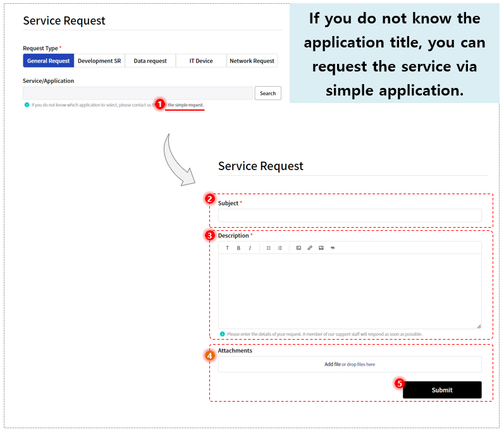Select IT Device request type

click(x=201, y=61)
